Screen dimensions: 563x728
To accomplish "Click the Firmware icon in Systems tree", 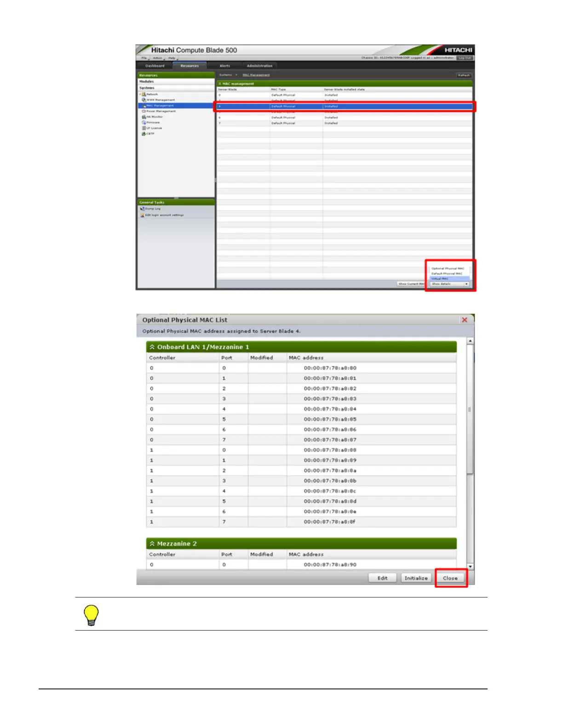I will (144, 122).
